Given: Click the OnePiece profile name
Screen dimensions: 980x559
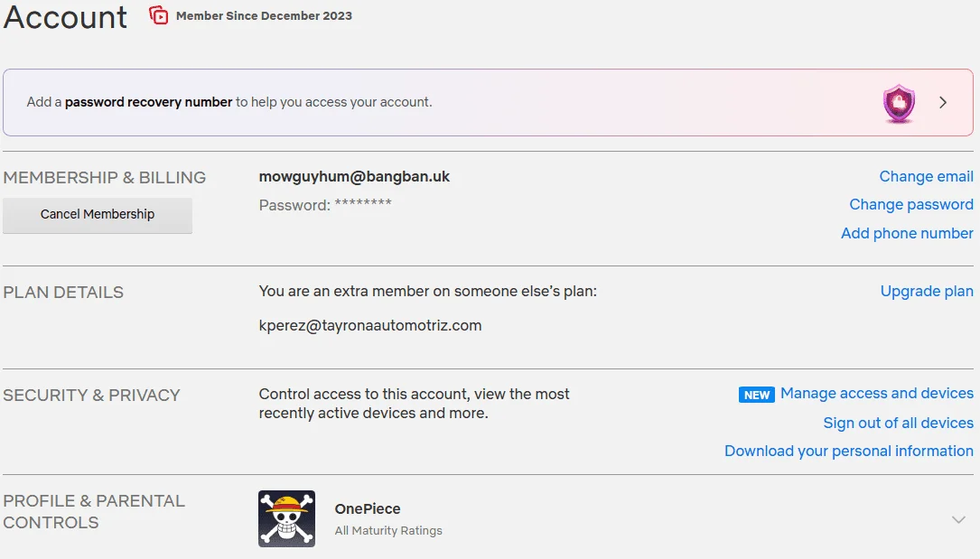Looking at the screenshot, I should pos(368,509).
